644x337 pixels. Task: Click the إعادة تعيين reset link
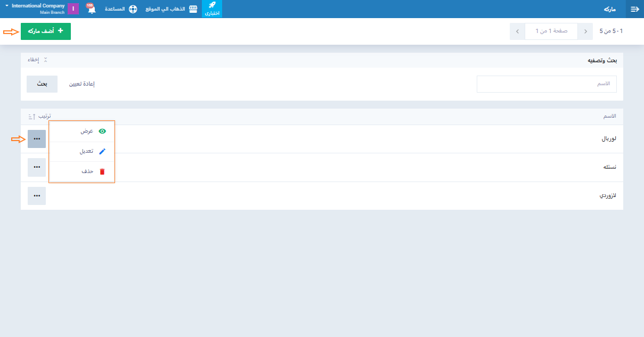tap(81, 84)
